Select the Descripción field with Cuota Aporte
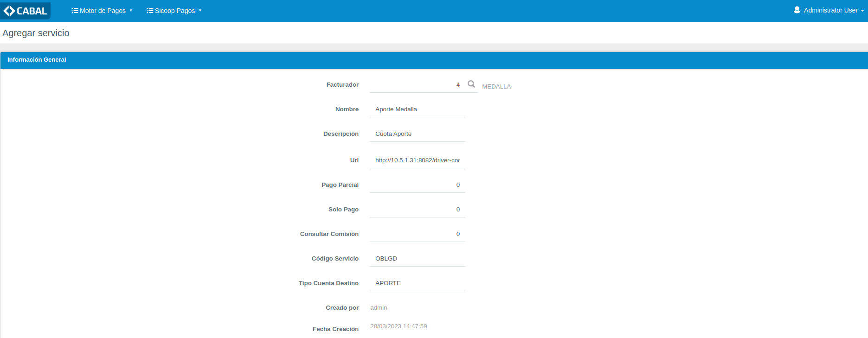The height and width of the screenshot is (338, 868). pos(417,134)
